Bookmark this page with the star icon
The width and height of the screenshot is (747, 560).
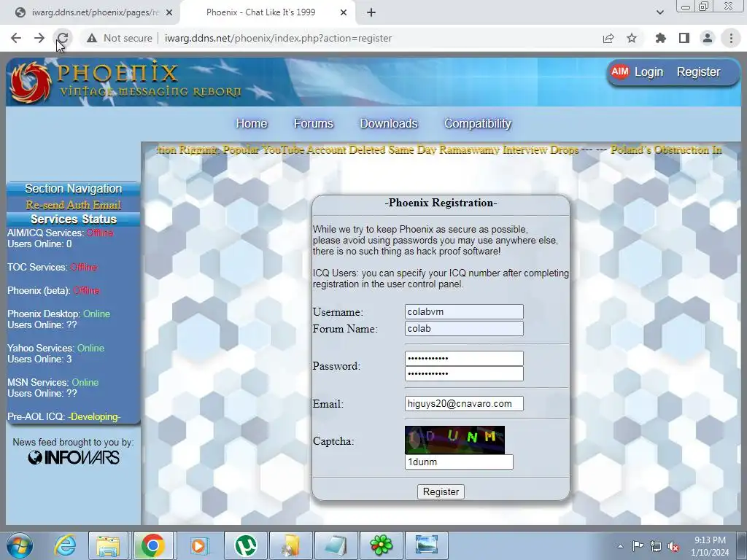[632, 38]
